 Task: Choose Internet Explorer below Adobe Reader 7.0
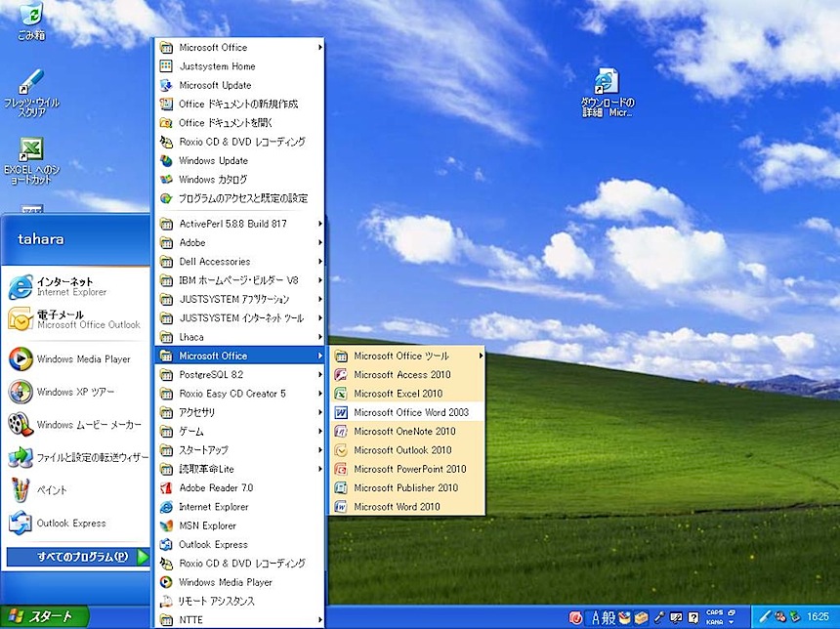click(x=239, y=506)
